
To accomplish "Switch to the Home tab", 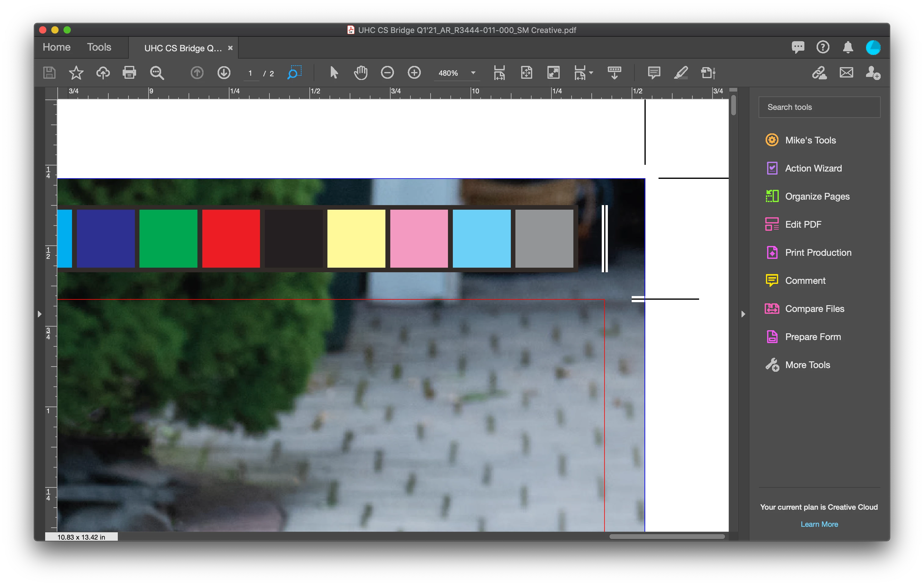I will point(56,47).
